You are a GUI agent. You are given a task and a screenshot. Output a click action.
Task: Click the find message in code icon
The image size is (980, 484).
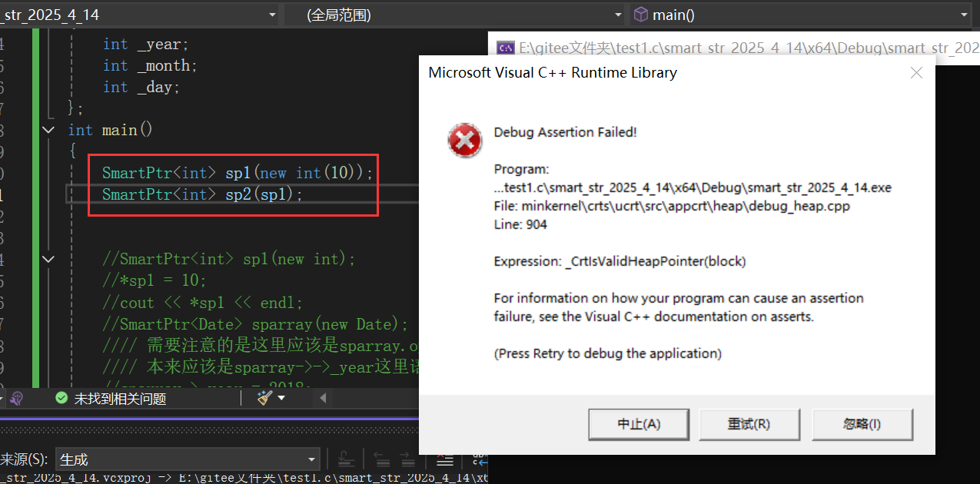(346, 459)
